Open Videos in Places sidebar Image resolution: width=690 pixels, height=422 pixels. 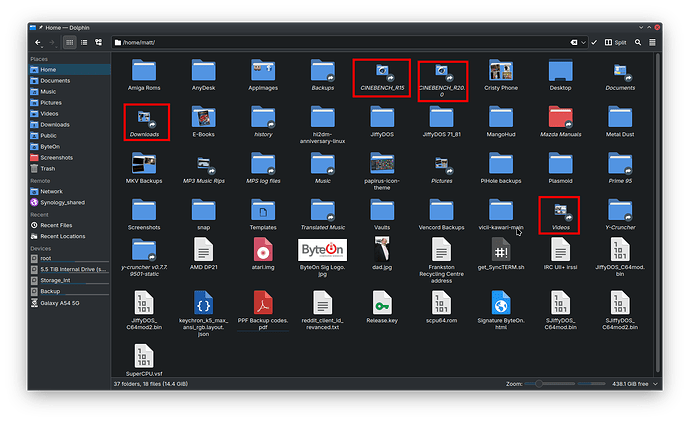tap(70, 114)
